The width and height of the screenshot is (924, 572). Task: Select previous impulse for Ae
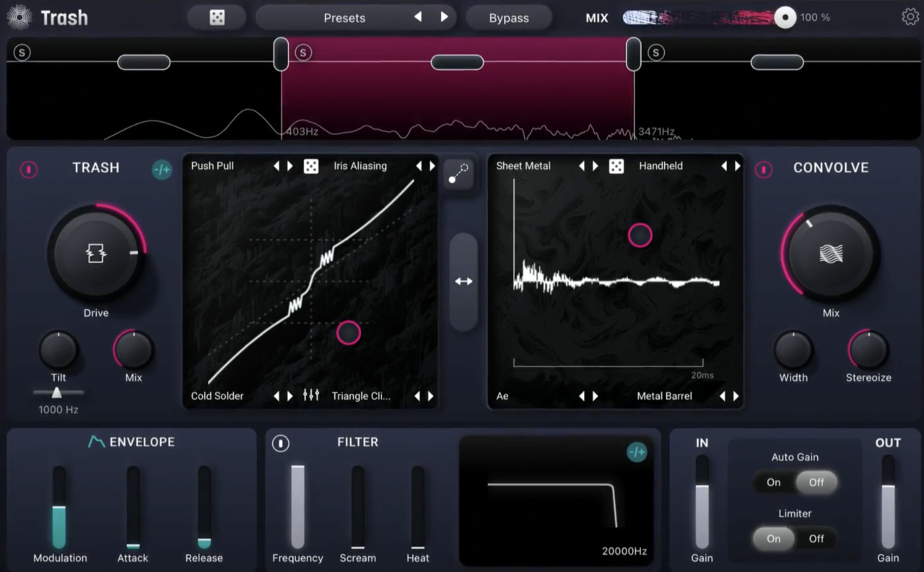[x=581, y=396]
